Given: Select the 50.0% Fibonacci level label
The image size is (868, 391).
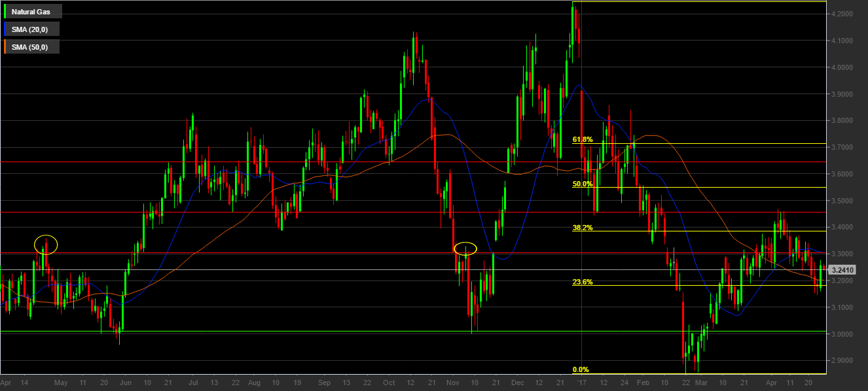Looking at the screenshot, I should pyautogui.click(x=583, y=184).
